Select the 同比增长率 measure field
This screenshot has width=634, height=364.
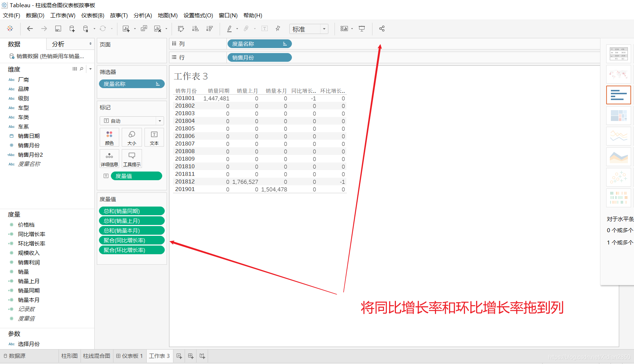click(x=31, y=234)
